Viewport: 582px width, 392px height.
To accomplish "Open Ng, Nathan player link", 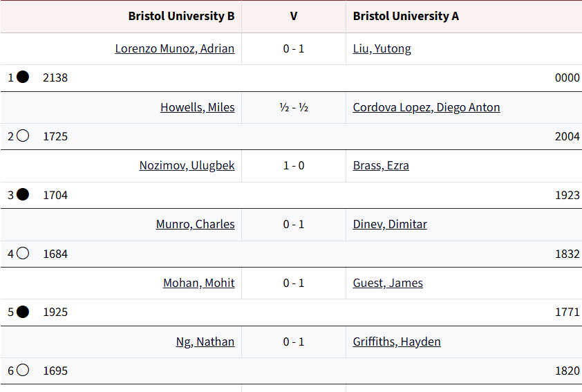I will click(x=205, y=342).
